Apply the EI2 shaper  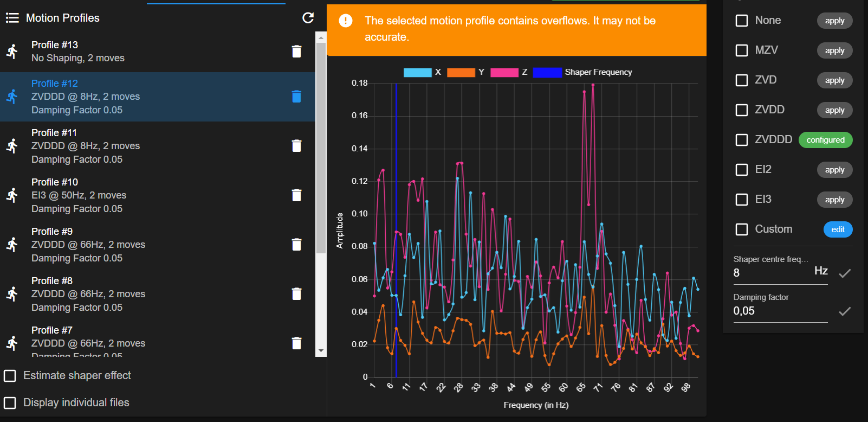(x=834, y=170)
